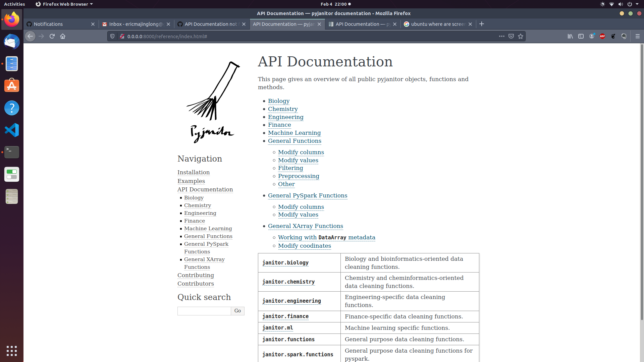Open the Firefox Web Browser title menu
644x362 pixels.
[64, 4]
